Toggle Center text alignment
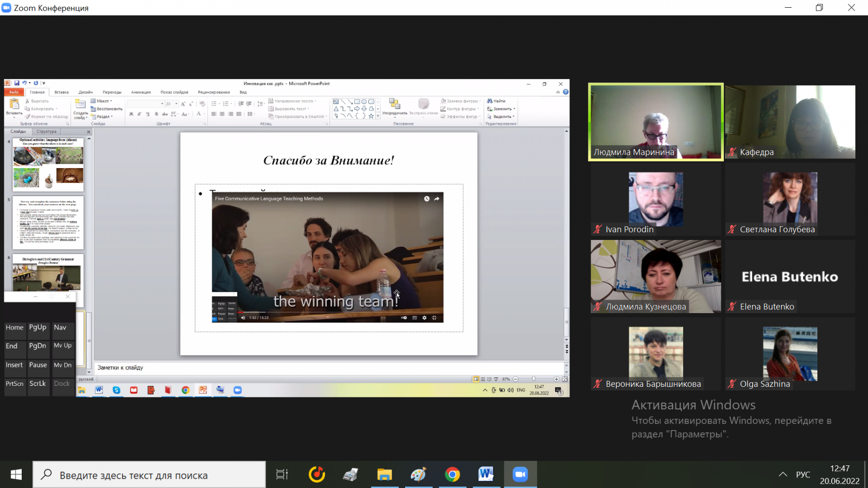The image size is (868, 488). (222, 114)
